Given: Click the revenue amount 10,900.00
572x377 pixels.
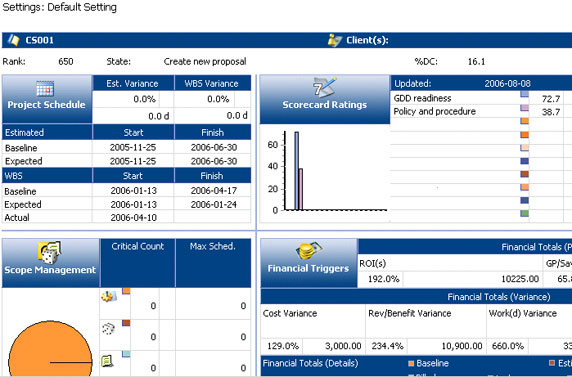Looking at the screenshot, I should coord(462,346).
